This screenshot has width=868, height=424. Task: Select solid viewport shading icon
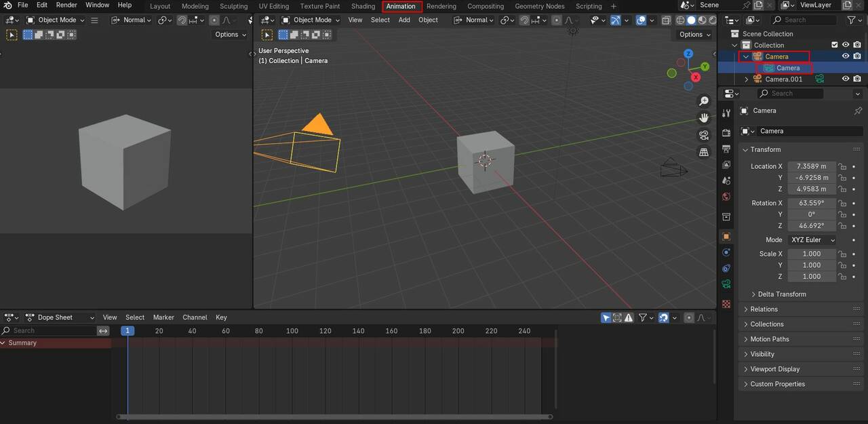coord(691,20)
